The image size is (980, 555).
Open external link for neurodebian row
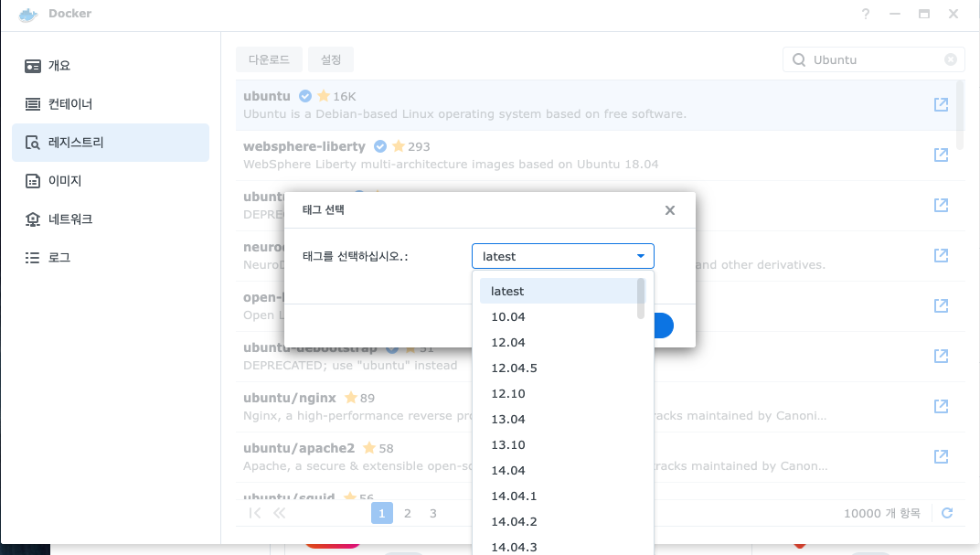pos(941,255)
